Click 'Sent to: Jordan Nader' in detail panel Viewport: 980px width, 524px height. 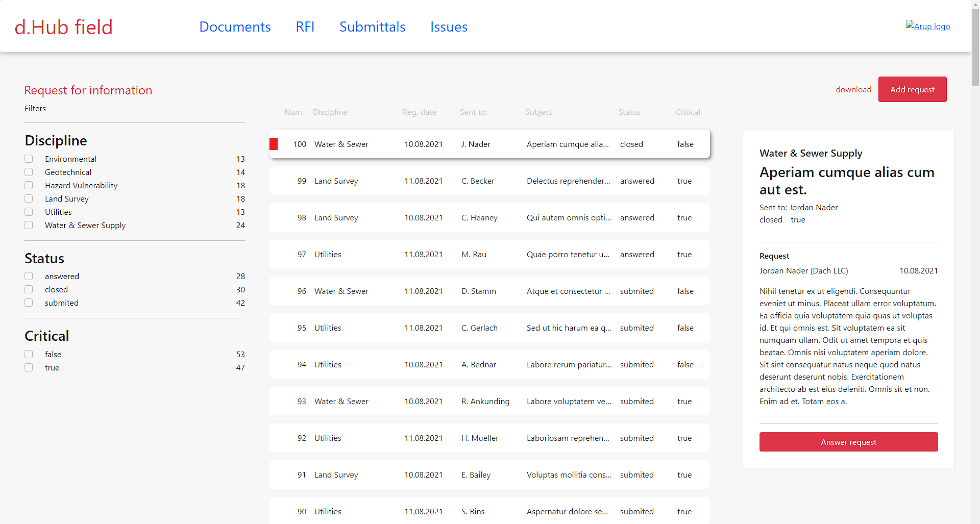pyautogui.click(x=798, y=207)
